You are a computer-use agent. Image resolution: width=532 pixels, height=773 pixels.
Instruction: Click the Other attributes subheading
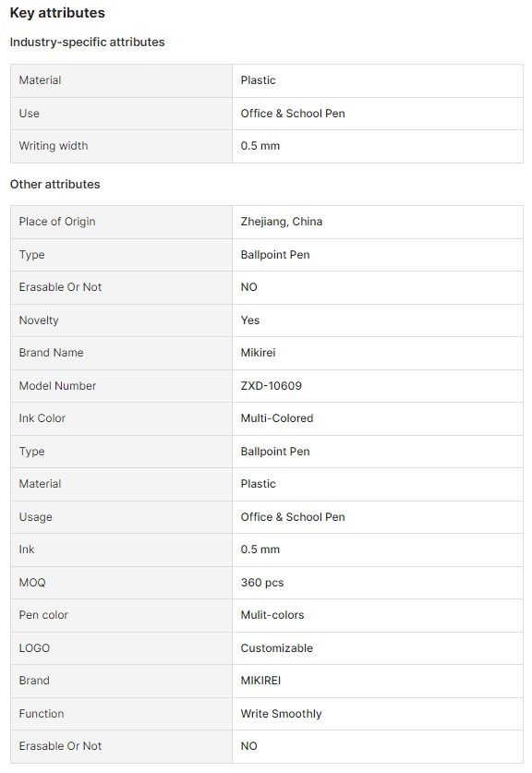coord(54,185)
